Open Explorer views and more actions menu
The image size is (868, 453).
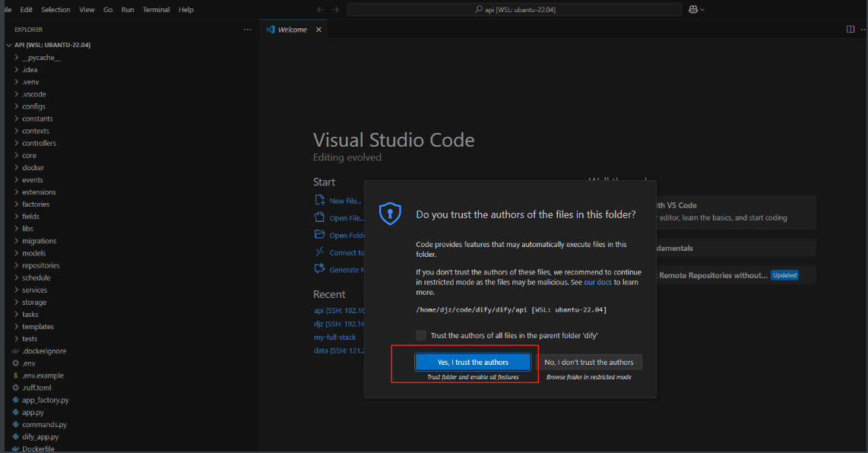pyautogui.click(x=248, y=30)
